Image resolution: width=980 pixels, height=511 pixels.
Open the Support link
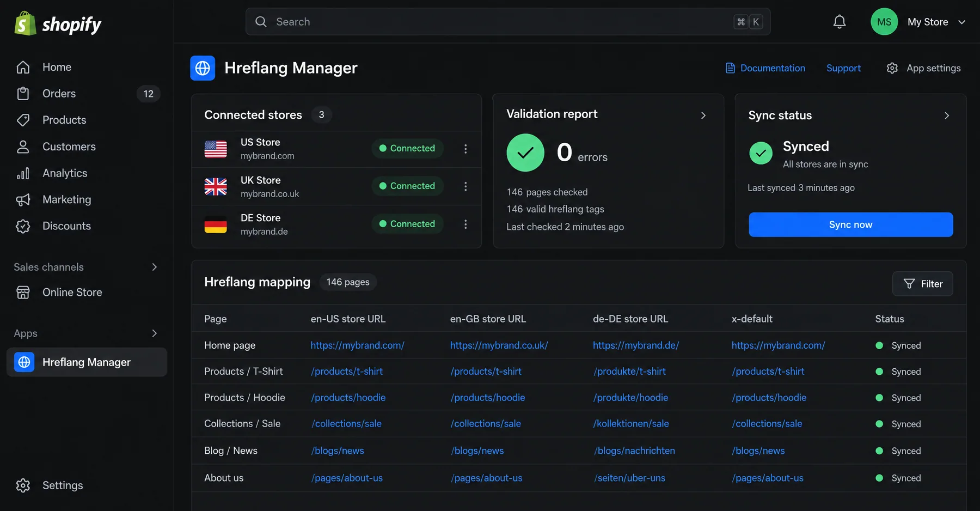[x=843, y=68]
